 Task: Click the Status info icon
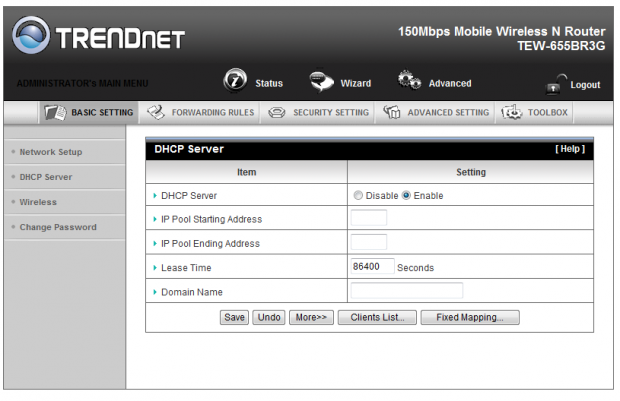coord(235,80)
